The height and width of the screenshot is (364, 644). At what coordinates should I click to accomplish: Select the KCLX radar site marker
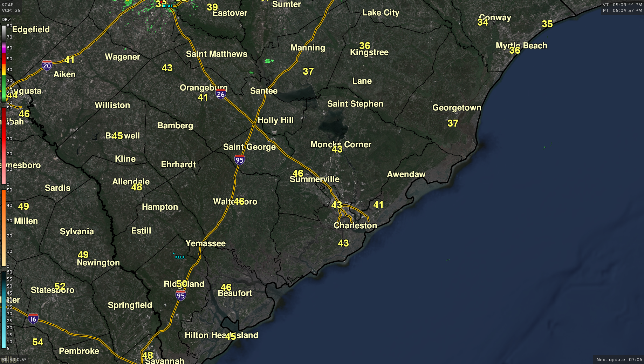pyautogui.click(x=174, y=254)
